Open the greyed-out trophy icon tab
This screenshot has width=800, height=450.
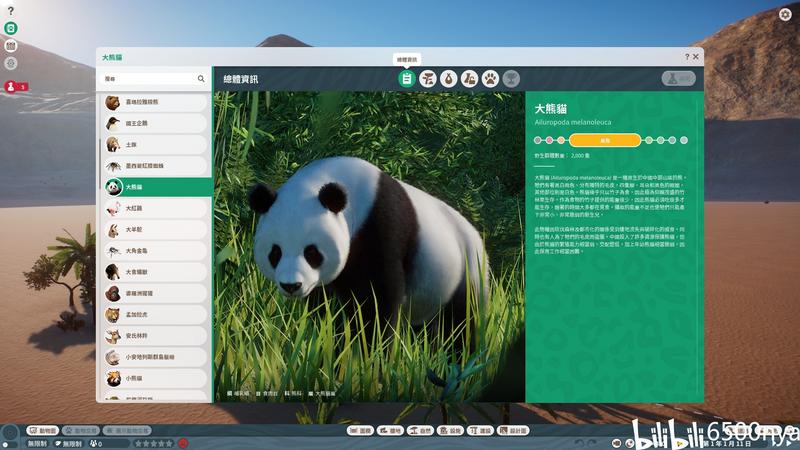coord(511,79)
